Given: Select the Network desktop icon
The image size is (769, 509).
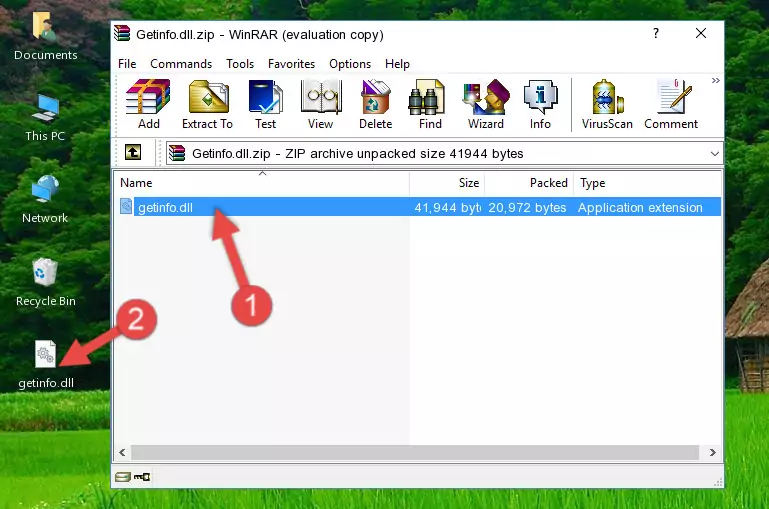Looking at the screenshot, I should point(45,199).
